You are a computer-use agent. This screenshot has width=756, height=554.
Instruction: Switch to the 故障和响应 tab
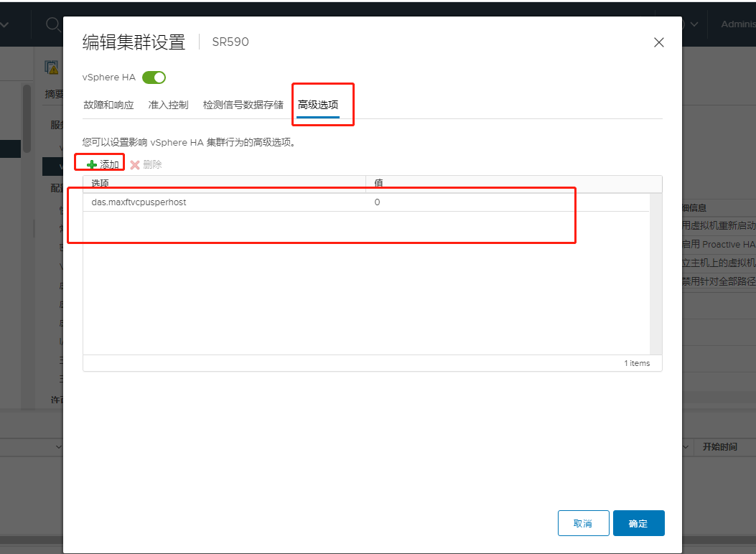coord(109,103)
